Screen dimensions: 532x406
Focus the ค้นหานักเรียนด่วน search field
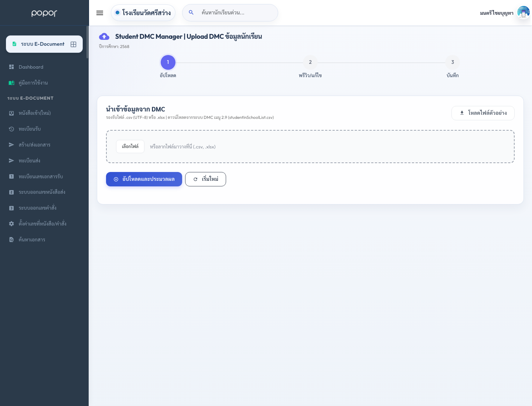(230, 13)
